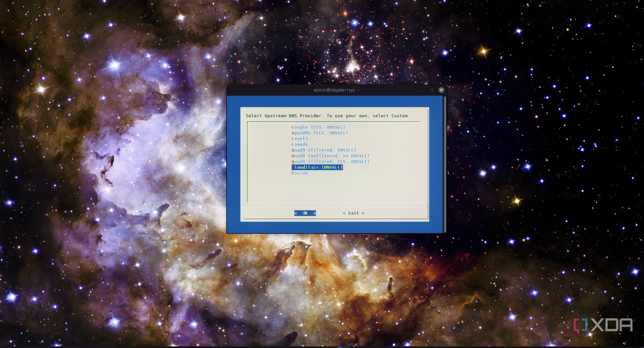Viewport: 644px width, 348px height.
Task: Choose Quad9 (unfiltered, no DNSSEC)
Action: tap(330, 156)
